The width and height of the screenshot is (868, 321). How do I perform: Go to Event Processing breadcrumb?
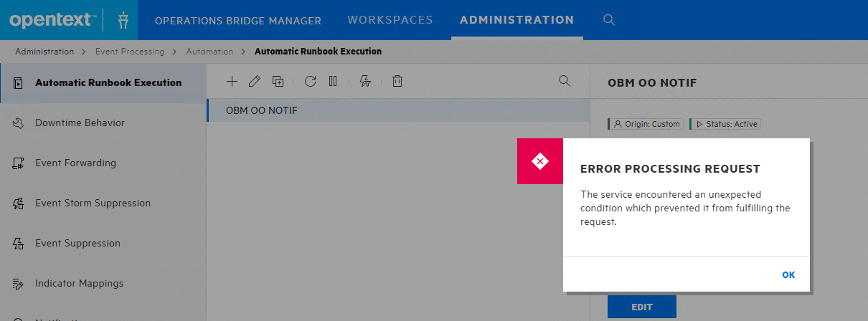pyautogui.click(x=131, y=52)
